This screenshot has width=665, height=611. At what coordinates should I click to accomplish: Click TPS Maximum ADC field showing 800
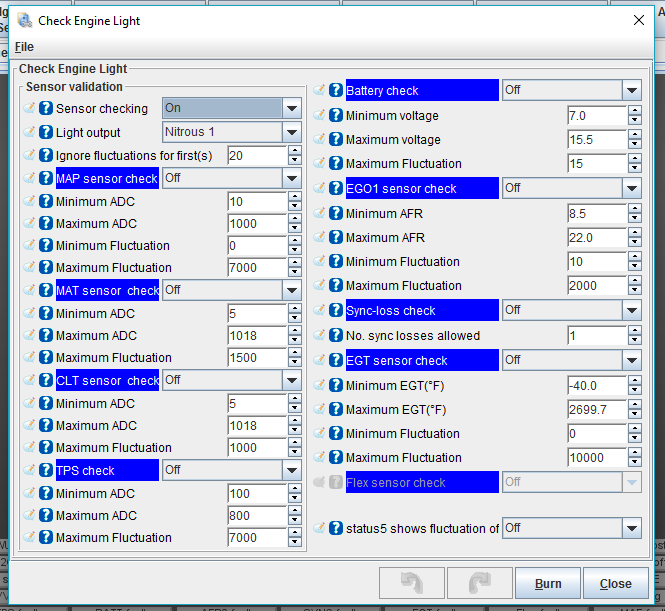point(257,515)
